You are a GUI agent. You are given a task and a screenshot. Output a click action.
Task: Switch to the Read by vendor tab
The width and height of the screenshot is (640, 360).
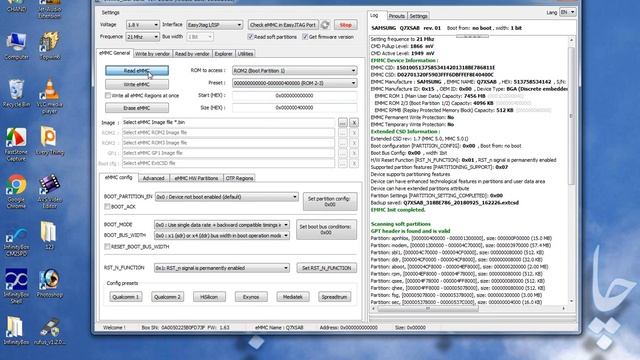(192, 54)
